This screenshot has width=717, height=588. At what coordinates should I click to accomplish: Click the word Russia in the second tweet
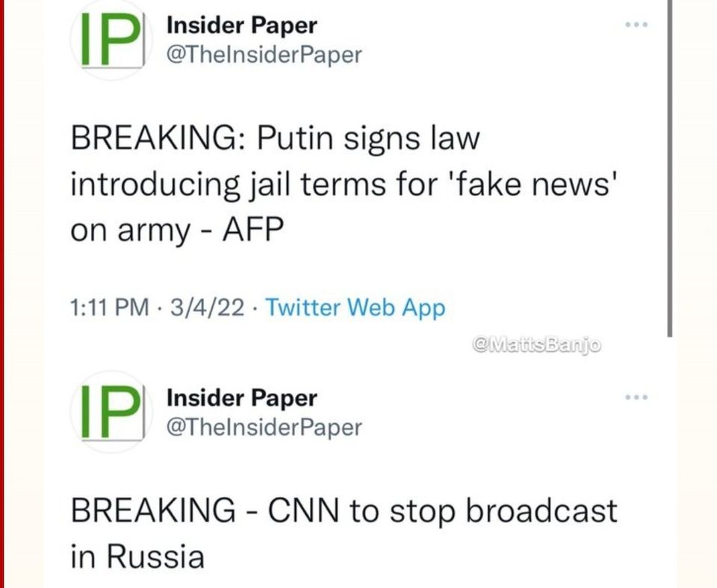coord(155,557)
